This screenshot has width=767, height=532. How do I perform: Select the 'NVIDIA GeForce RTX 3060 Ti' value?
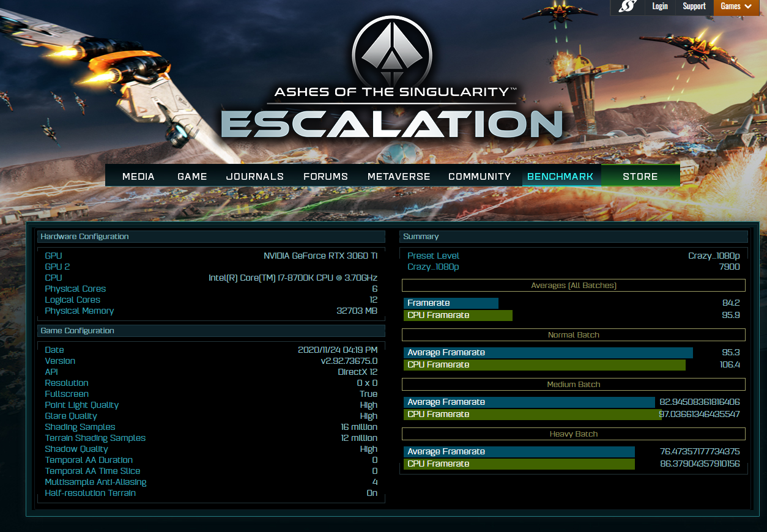pyautogui.click(x=321, y=256)
